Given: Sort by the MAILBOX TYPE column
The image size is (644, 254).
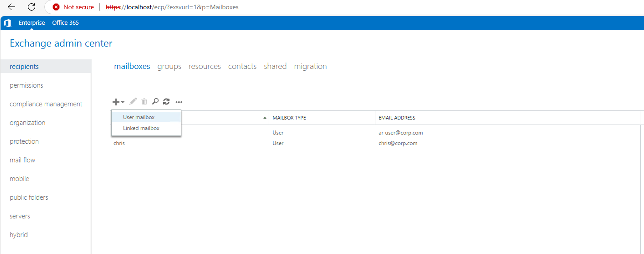Looking at the screenshot, I should 322,118.
